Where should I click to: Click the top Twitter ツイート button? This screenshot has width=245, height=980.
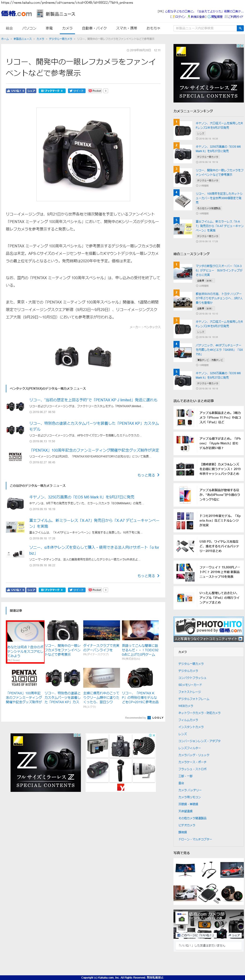pos(77,91)
